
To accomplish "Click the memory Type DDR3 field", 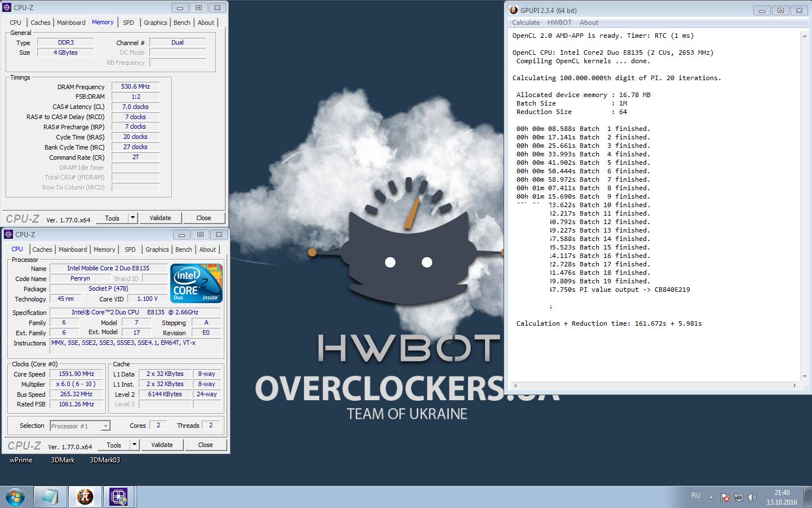I will pos(65,42).
